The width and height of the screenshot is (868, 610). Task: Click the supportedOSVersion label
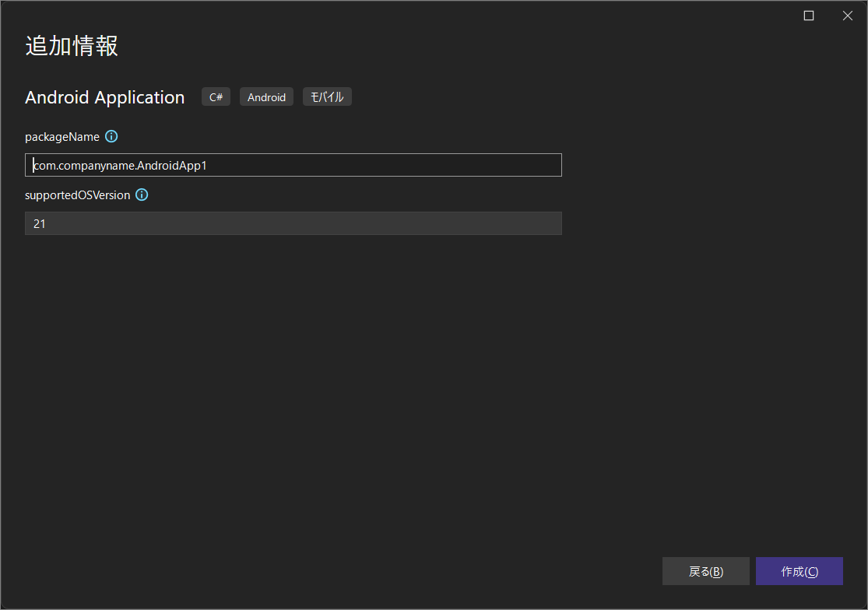(x=77, y=195)
